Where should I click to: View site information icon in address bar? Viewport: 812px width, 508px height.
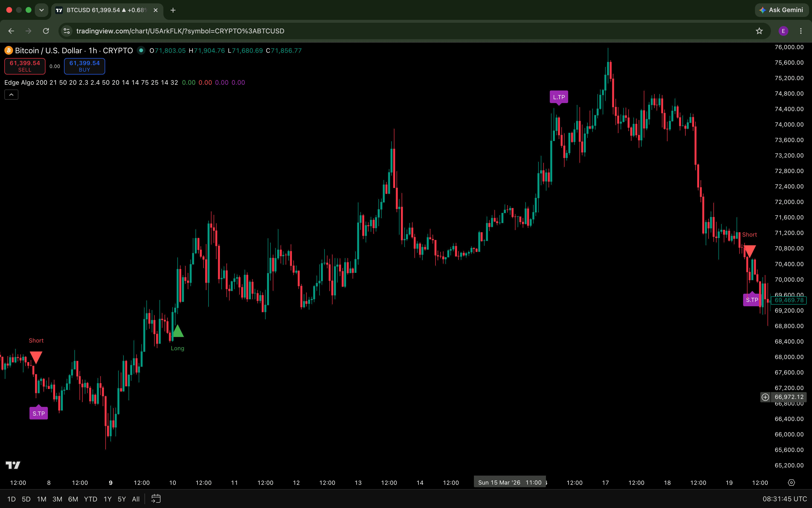point(67,31)
